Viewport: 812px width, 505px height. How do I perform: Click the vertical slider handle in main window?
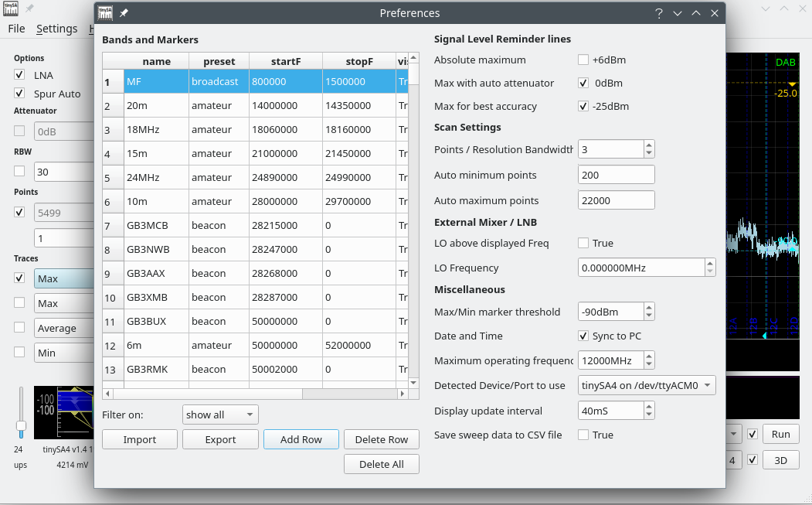point(21,425)
